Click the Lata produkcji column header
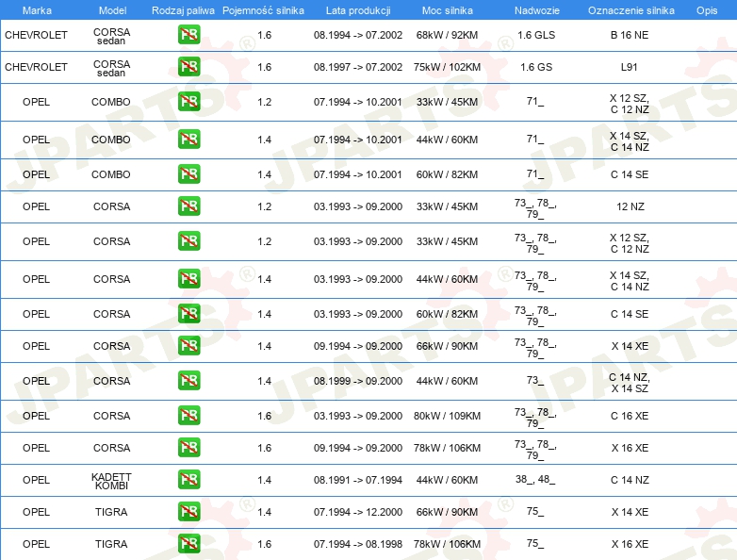Image resolution: width=737 pixels, height=560 pixels. (x=358, y=10)
